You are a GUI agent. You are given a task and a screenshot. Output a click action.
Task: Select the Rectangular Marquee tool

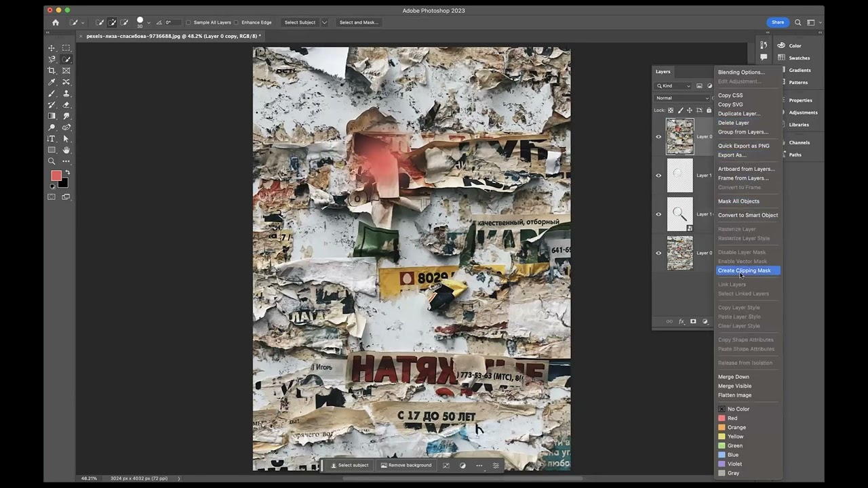coord(66,48)
